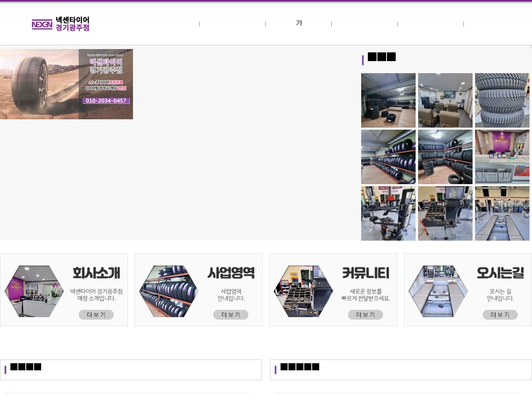This screenshot has height=399, width=532.
Task: Select the 사업영역 card title
Action: pyautogui.click(x=231, y=273)
